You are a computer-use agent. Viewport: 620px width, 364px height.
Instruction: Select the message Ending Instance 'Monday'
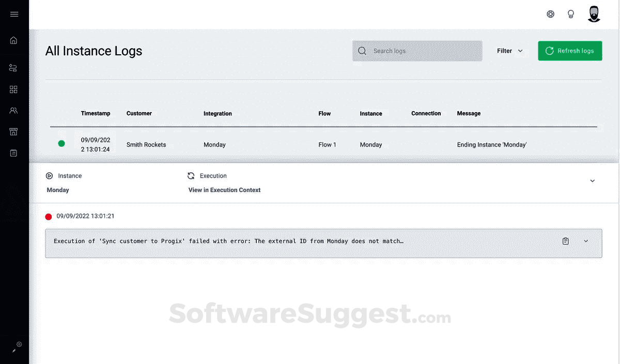click(492, 145)
